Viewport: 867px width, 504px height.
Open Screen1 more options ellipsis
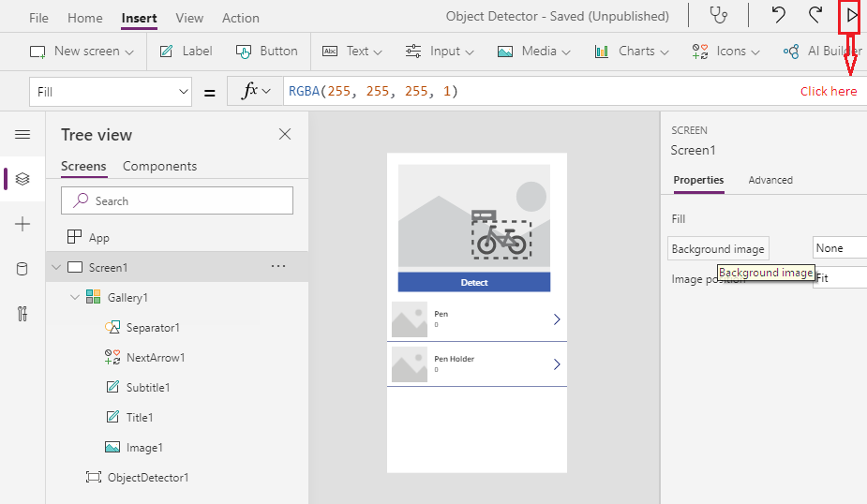pos(278,266)
